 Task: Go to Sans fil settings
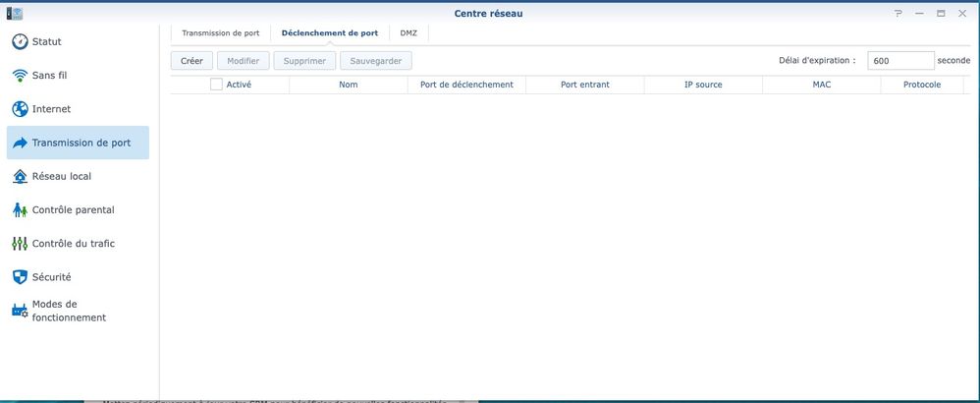[79, 76]
